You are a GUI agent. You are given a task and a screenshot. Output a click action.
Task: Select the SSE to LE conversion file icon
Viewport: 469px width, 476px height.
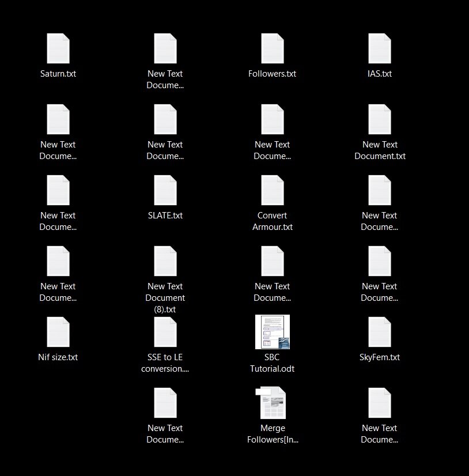click(165, 332)
